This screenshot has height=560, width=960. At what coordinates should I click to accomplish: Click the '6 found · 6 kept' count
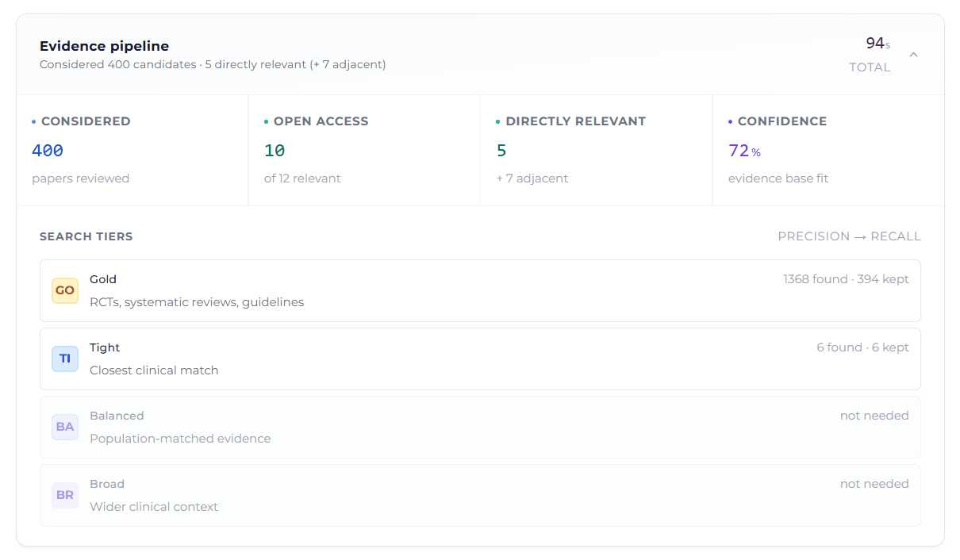point(862,347)
